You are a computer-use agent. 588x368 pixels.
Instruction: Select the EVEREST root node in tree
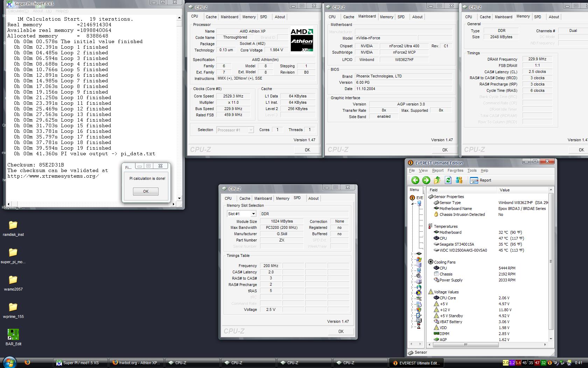tap(416, 197)
